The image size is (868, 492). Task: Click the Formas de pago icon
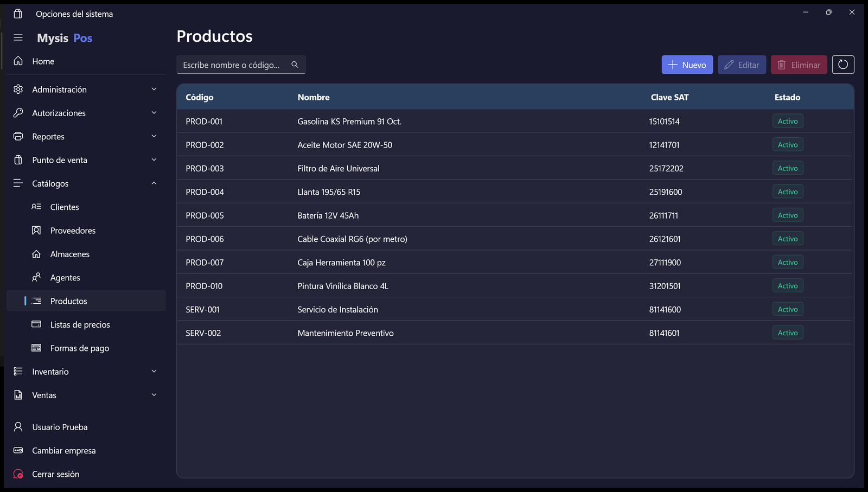36,348
